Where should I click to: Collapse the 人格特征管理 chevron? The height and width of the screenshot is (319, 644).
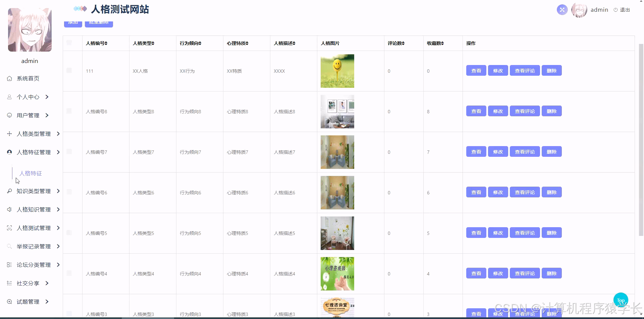[58, 152]
